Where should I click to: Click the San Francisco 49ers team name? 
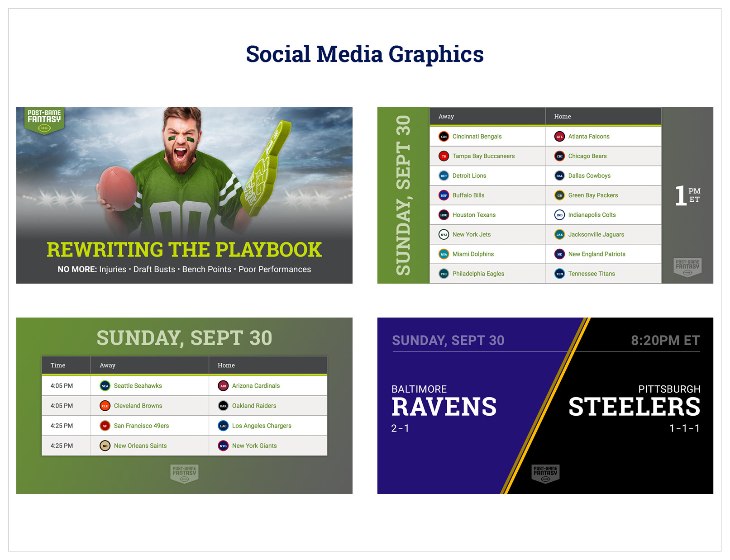141,426
